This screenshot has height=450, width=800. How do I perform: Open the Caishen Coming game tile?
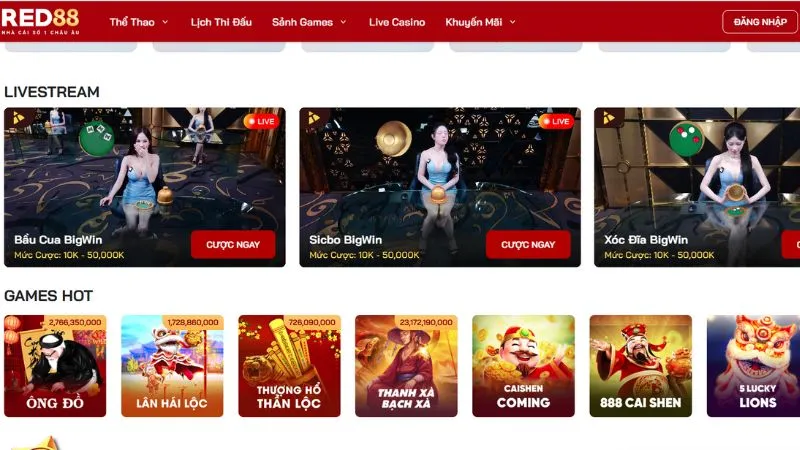523,366
